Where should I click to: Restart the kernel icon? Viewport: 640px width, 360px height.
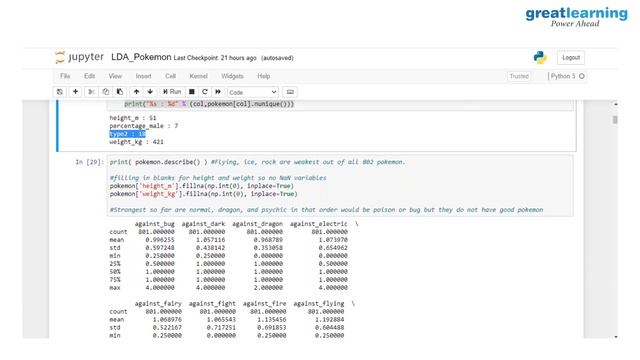[205, 92]
